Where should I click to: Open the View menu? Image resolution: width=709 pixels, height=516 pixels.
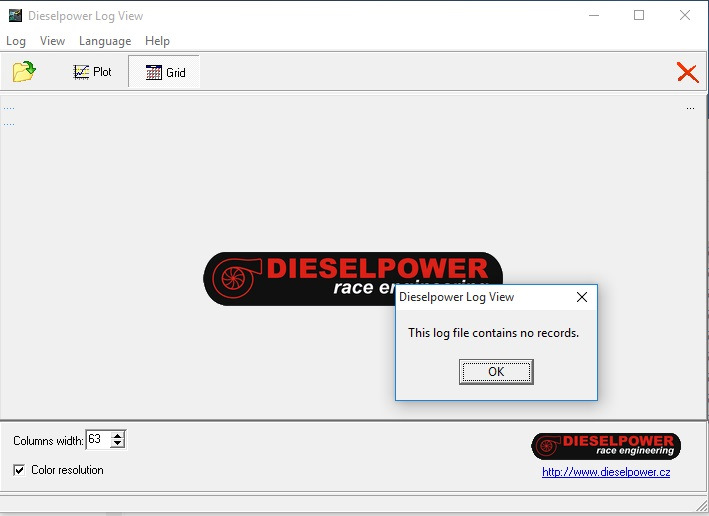pos(52,41)
